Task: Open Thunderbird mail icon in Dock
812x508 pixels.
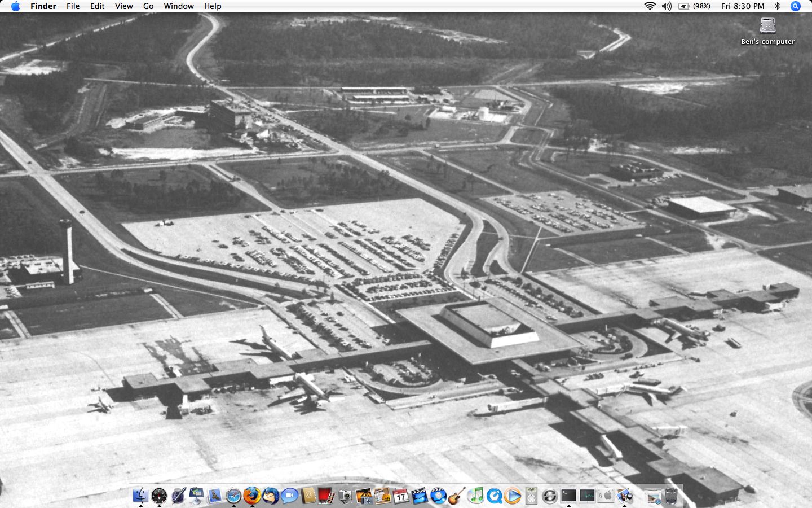Action: [271, 496]
